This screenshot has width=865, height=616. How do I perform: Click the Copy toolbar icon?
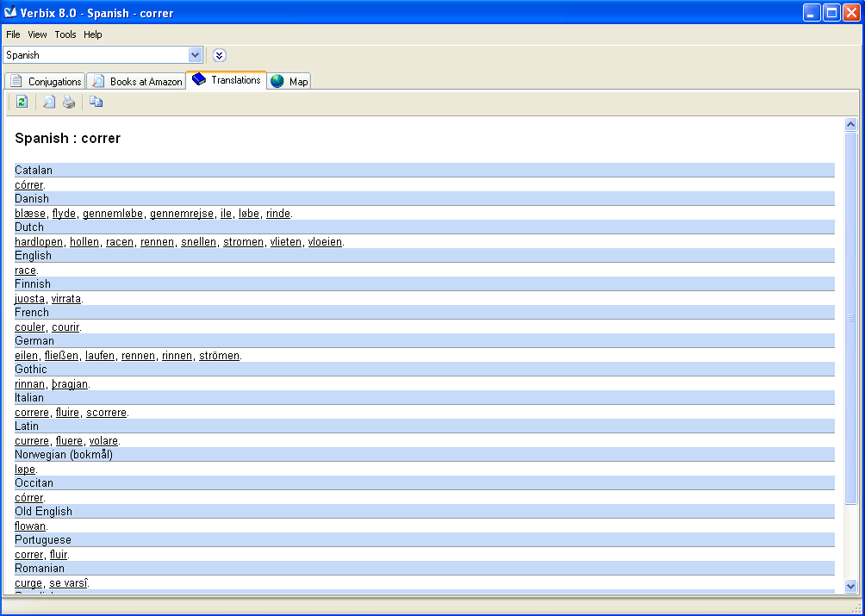(x=96, y=102)
